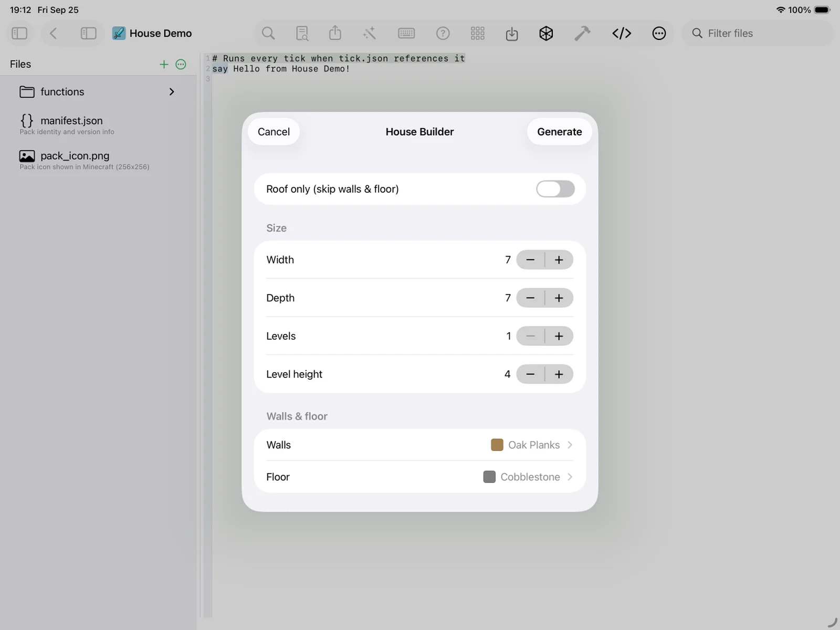Open the functions folder row
This screenshot has width=840, height=630.
[98, 92]
